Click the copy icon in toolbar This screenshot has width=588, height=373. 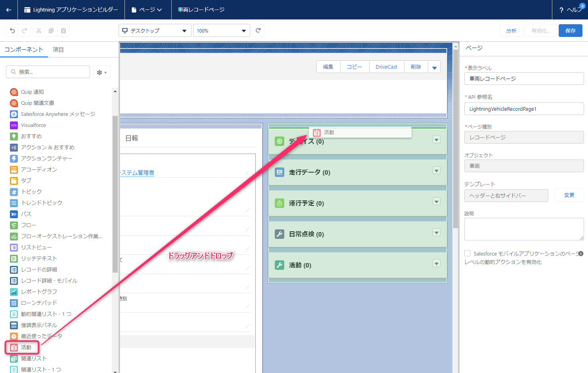pyautogui.click(x=51, y=31)
